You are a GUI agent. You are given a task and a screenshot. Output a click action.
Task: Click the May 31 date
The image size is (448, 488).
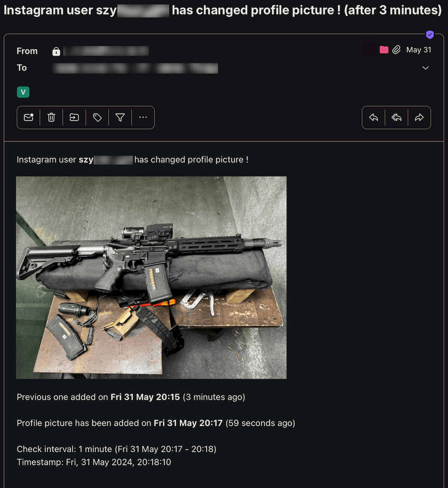click(419, 50)
